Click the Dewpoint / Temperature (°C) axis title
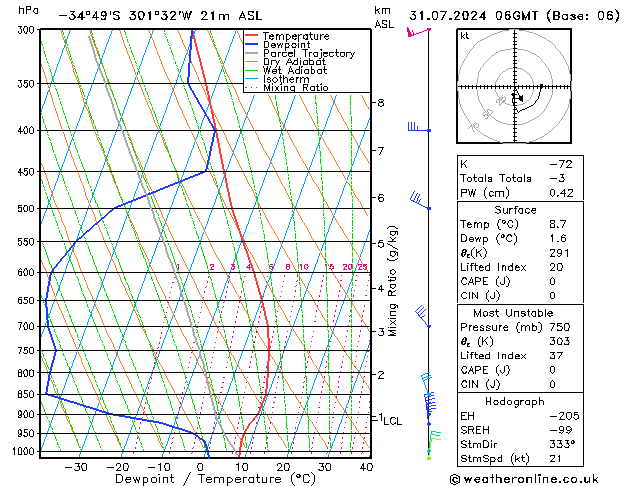The width and height of the screenshot is (629, 486). coord(215,479)
